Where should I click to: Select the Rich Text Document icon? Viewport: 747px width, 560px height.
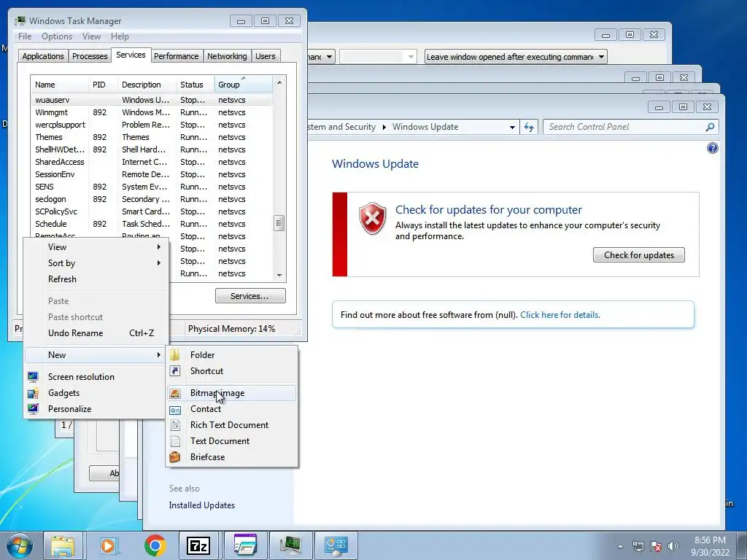click(175, 425)
